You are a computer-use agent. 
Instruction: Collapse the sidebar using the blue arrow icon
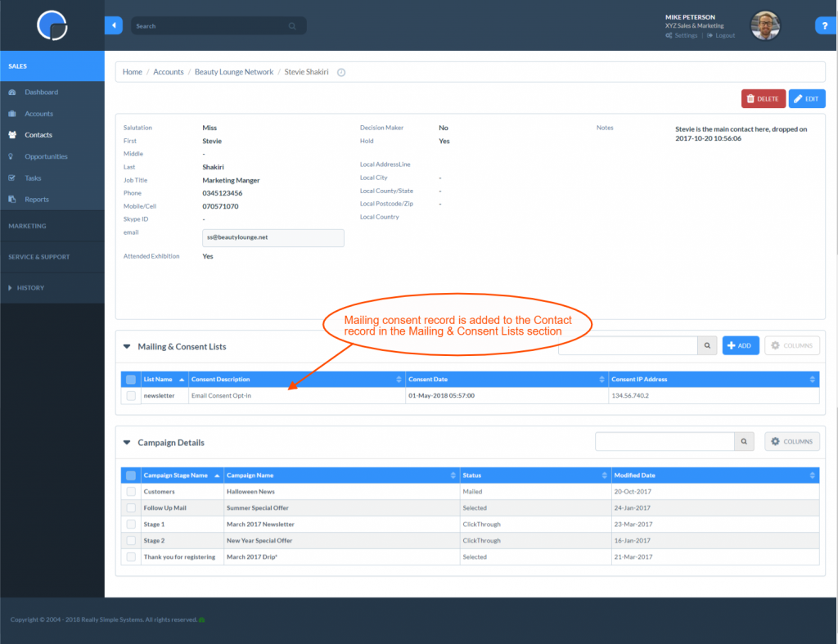[x=114, y=25]
